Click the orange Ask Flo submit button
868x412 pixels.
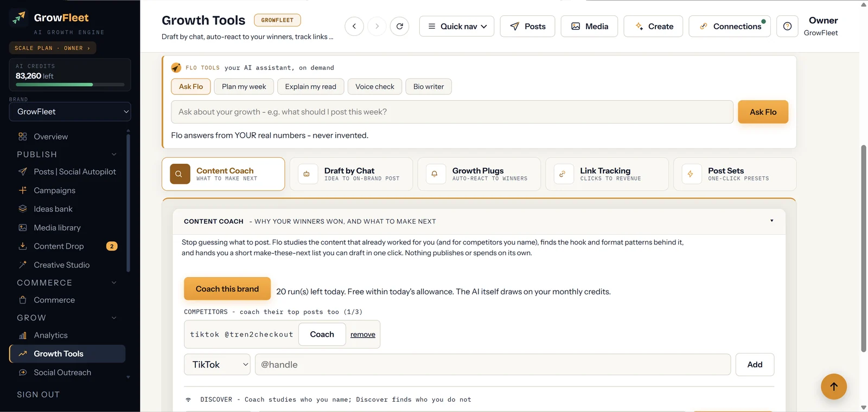coord(763,112)
